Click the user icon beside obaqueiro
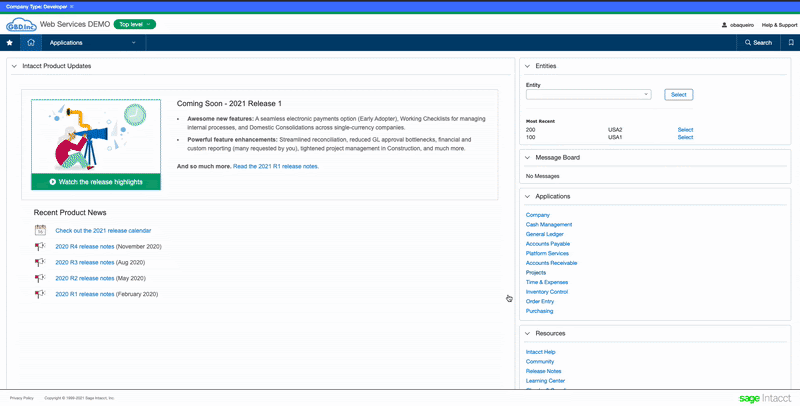Image resolution: width=800 pixels, height=406 pixels. tap(724, 25)
